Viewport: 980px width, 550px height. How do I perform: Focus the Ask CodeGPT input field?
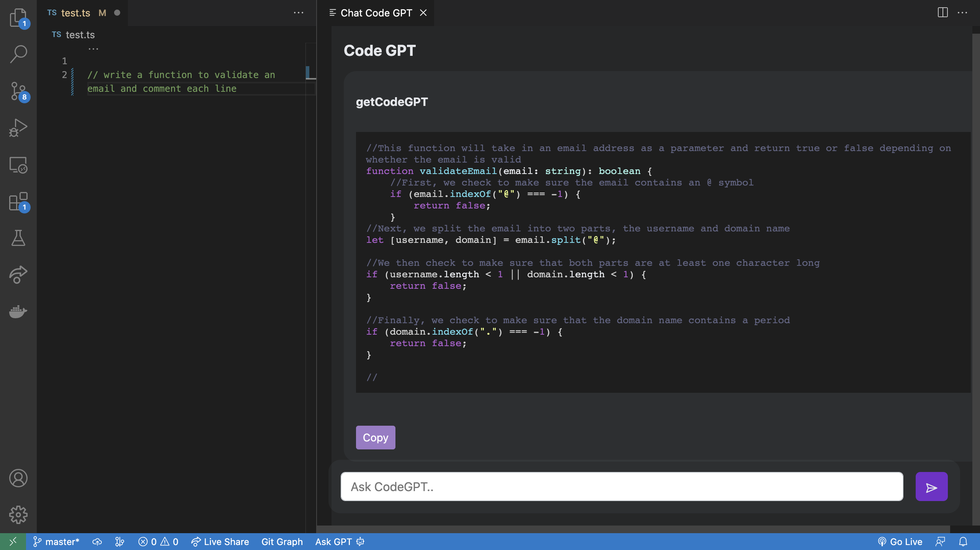pyautogui.click(x=622, y=487)
